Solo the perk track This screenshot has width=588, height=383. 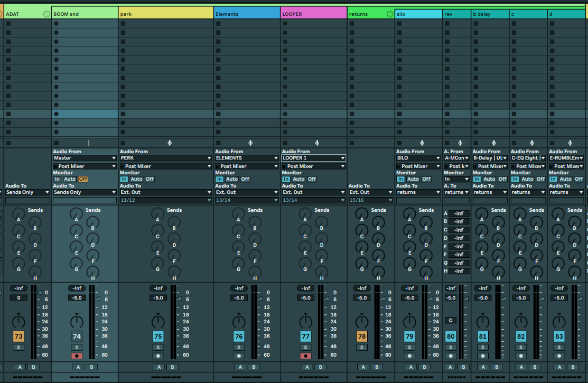point(158,347)
